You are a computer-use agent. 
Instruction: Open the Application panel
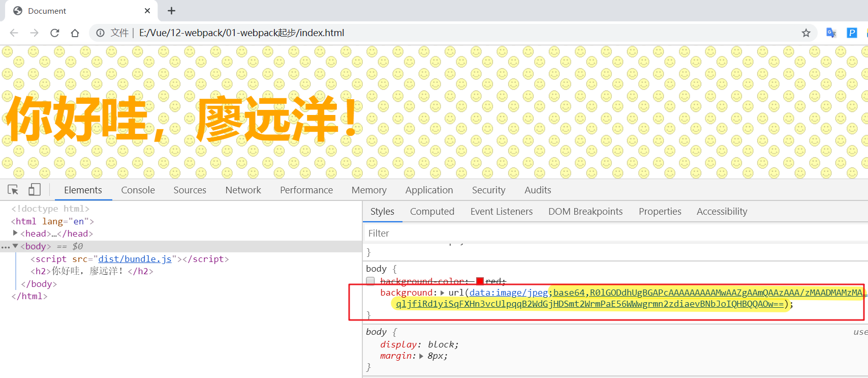pos(429,190)
